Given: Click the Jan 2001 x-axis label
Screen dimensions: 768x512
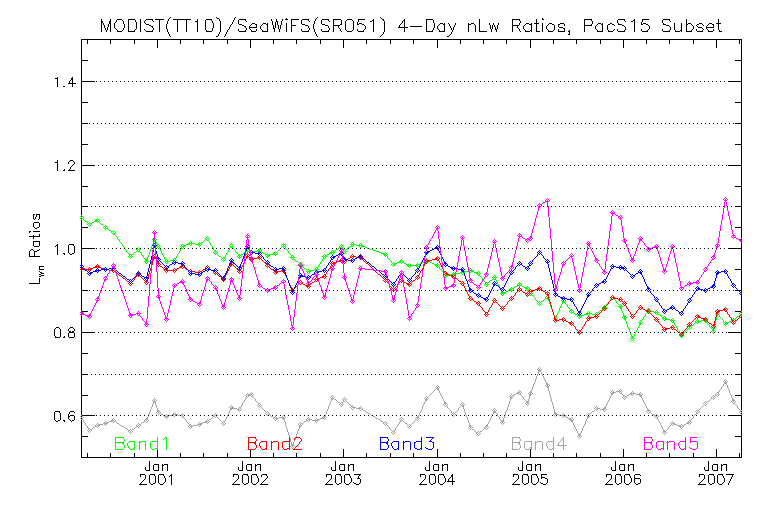Looking at the screenshot, I should (x=157, y=473).
